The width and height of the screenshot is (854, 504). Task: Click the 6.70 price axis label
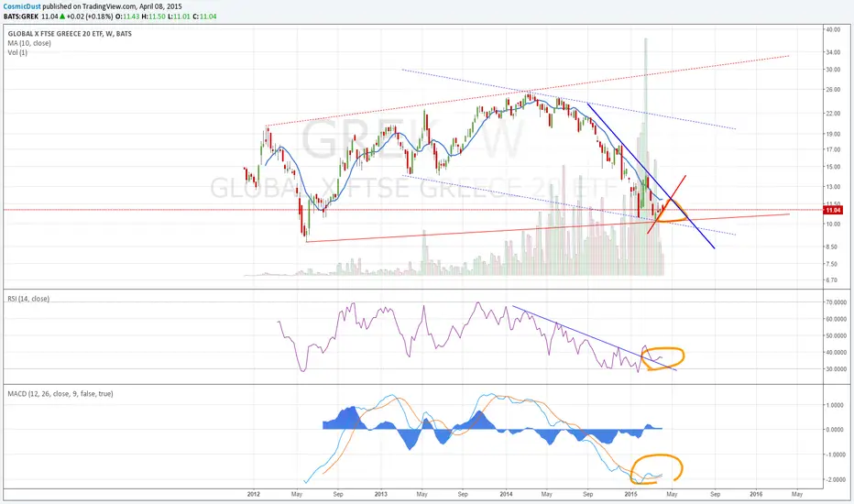point(832,279)
